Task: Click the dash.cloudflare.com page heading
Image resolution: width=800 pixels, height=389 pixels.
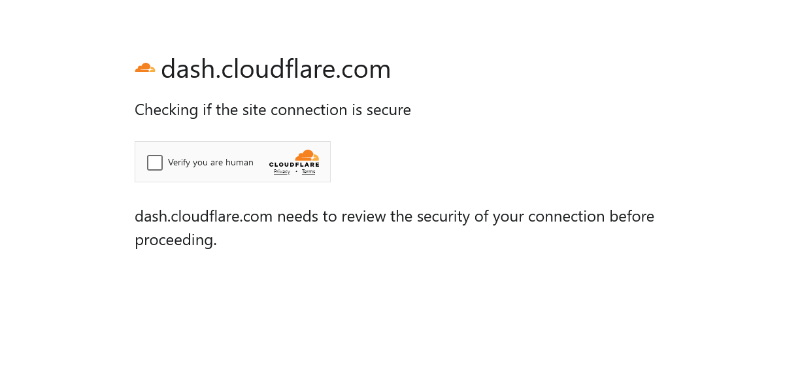Action: click(x=276, y=69)
